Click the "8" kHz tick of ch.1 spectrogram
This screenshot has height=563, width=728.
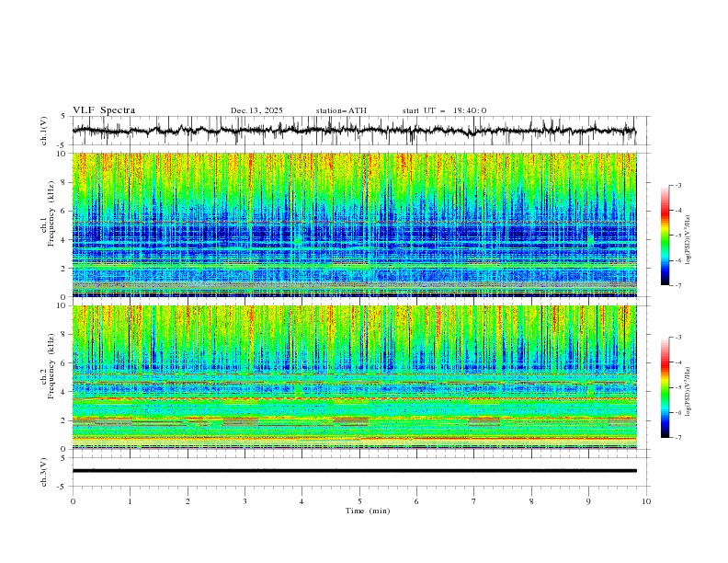coord(64,182)
